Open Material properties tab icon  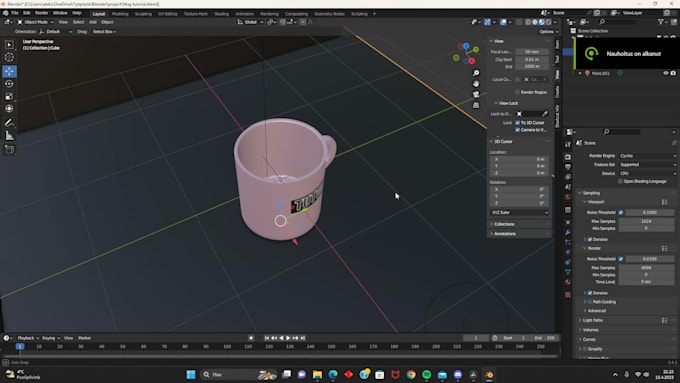(568, 282)
